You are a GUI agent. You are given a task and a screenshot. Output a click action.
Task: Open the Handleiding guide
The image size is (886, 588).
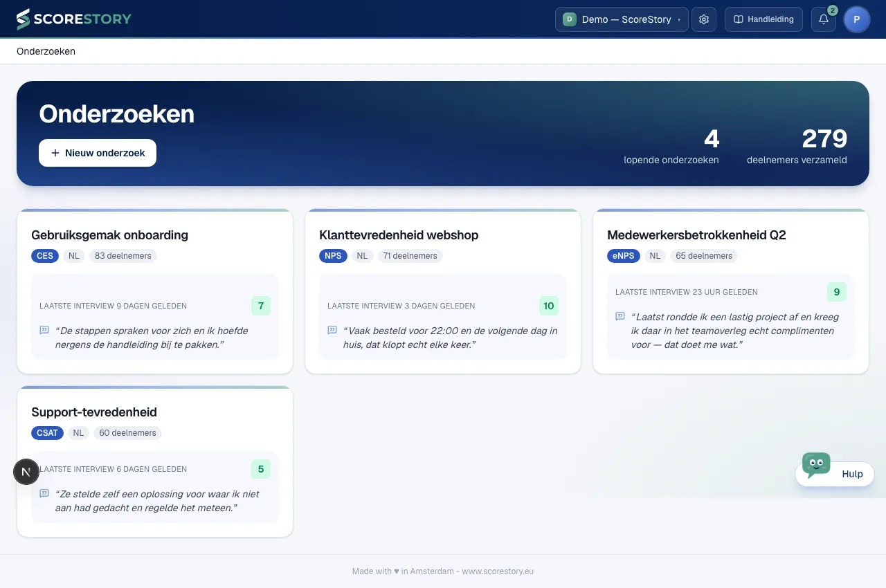tap(763, 19)
